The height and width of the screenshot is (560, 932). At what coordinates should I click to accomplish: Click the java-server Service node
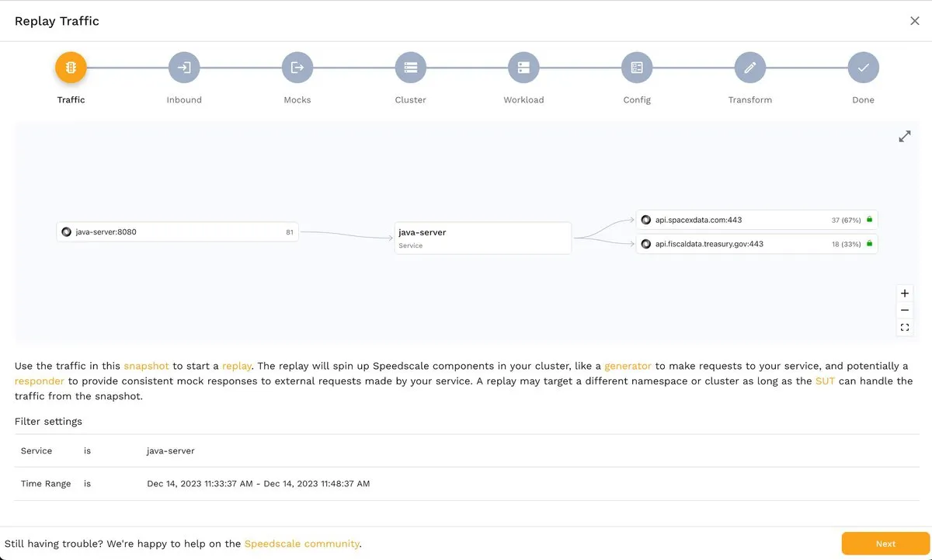point(482,238)
